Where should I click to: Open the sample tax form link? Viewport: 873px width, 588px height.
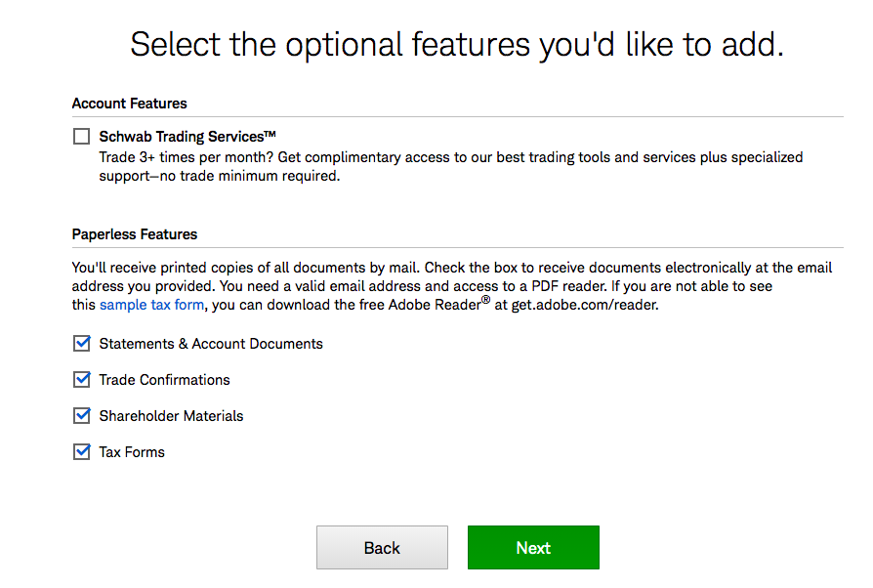click(x=151, y=305)
